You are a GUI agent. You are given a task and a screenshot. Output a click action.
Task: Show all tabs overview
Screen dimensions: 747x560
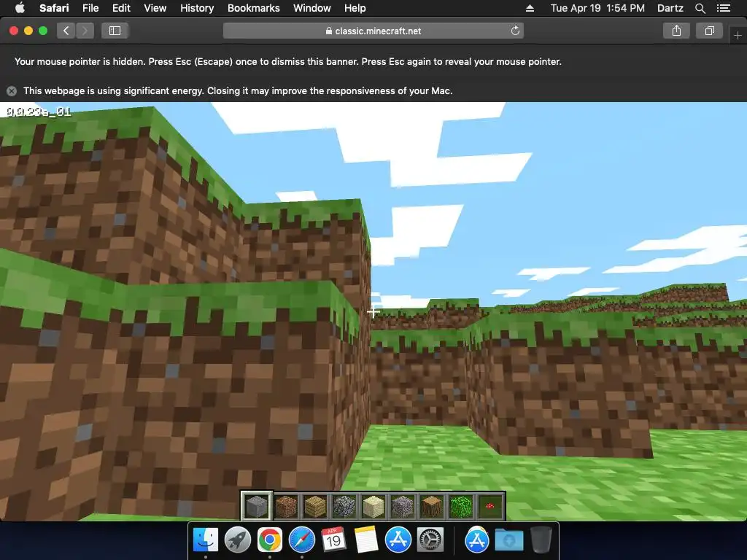pyautogui.click(x=709, y=31)
